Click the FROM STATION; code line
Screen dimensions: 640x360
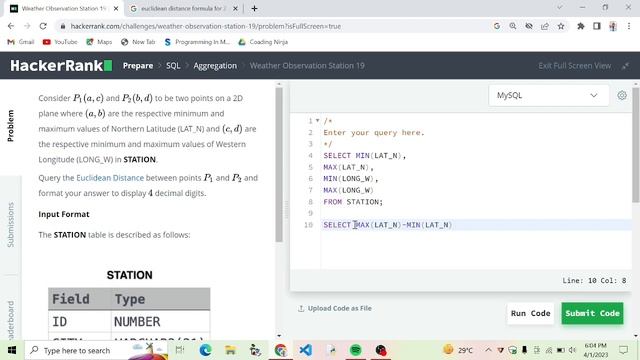click(x=353, y=202)
